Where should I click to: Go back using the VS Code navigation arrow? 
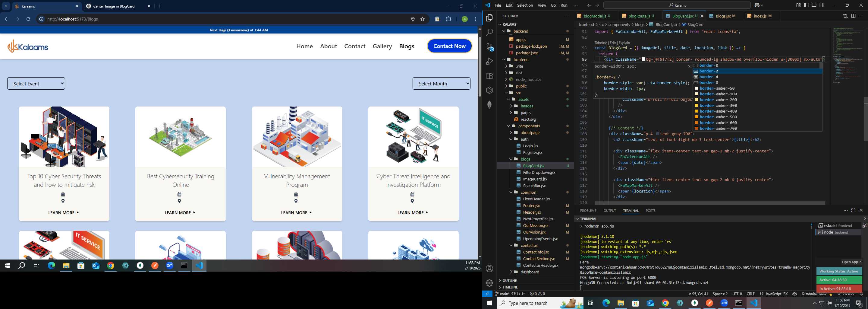pyautogui.click(x=589, y=5)
